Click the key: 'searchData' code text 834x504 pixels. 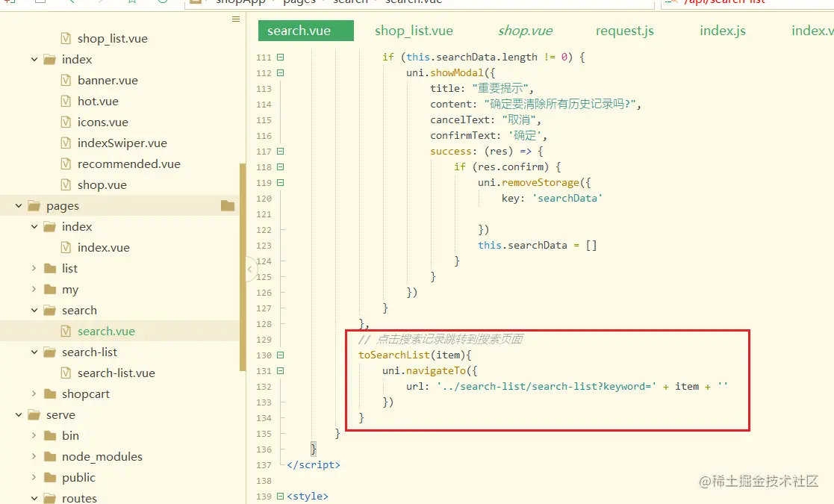pos(552,199)
